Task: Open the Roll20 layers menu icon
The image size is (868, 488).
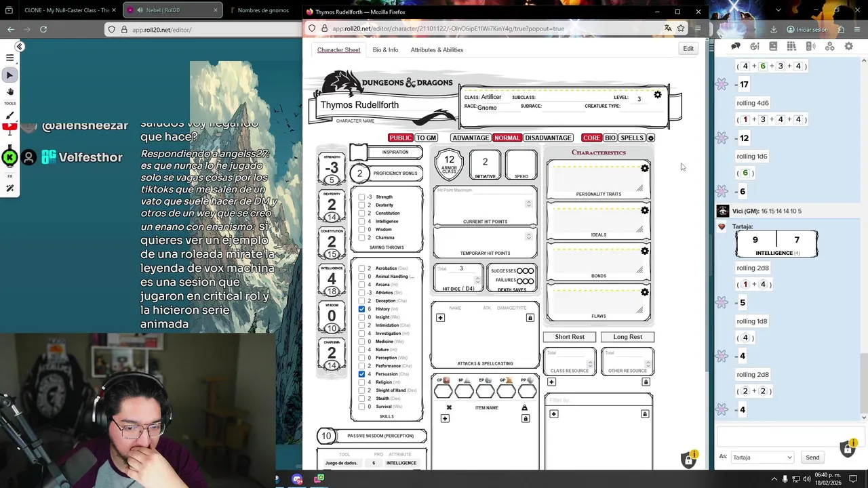Action: 9,58
